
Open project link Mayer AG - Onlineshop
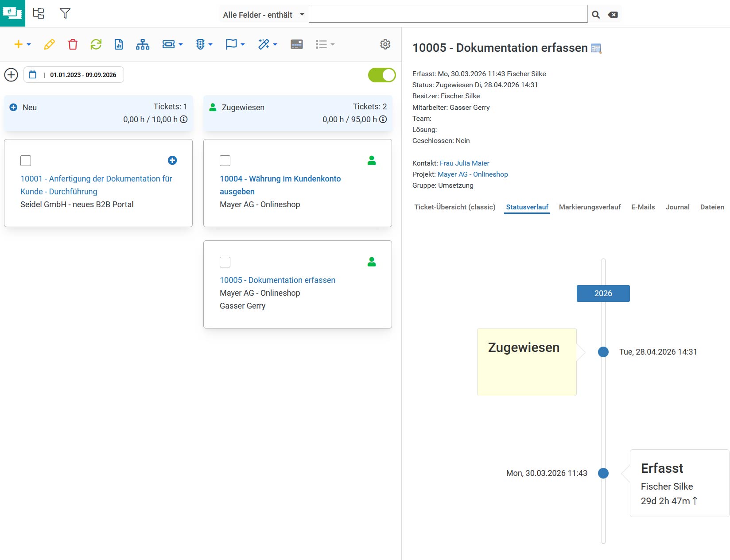[x=473, y=174]
